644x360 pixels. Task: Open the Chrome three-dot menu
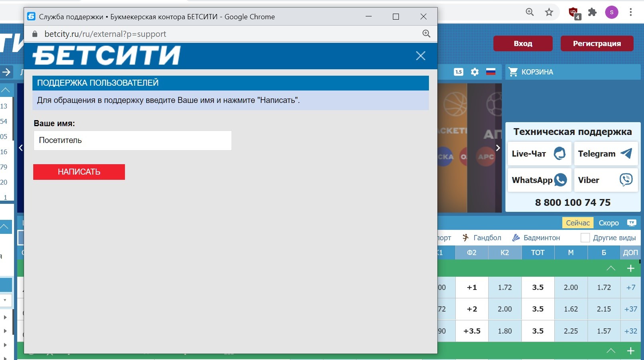631,12
